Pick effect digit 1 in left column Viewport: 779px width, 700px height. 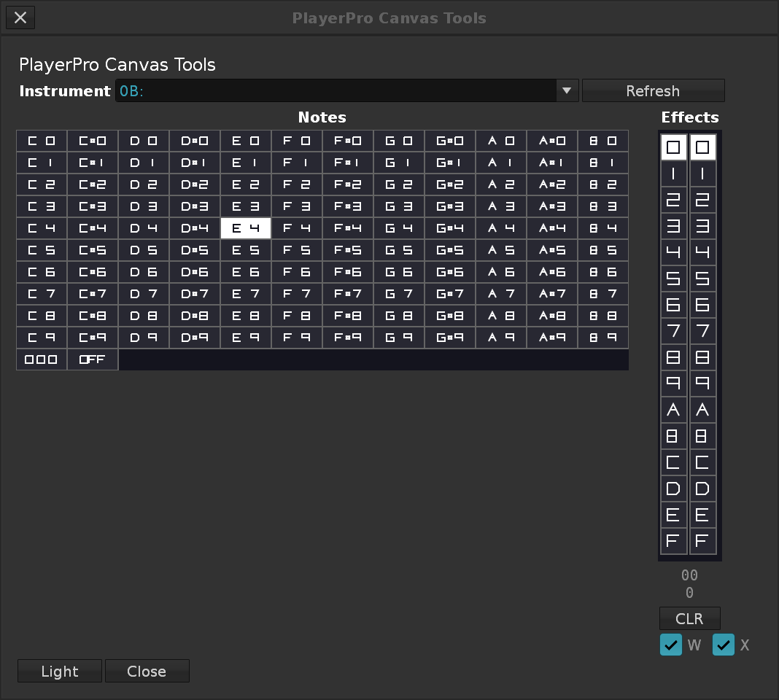pos(674,174)
